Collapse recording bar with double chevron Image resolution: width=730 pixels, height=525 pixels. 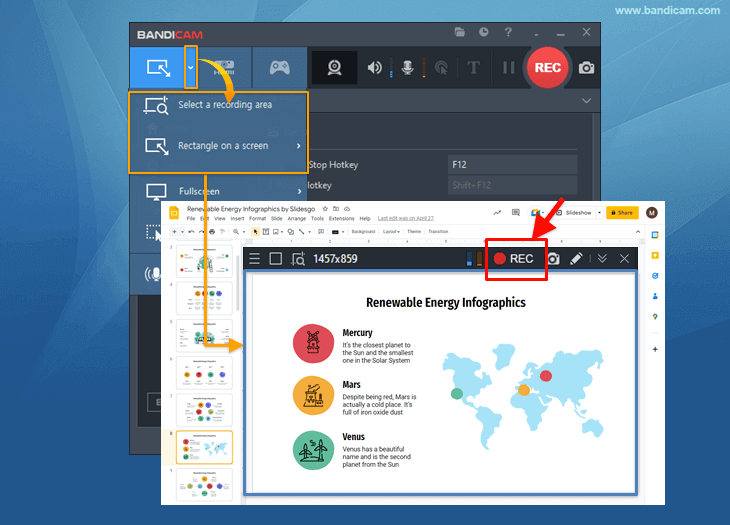pyautogui.click(x=602, y=259)
